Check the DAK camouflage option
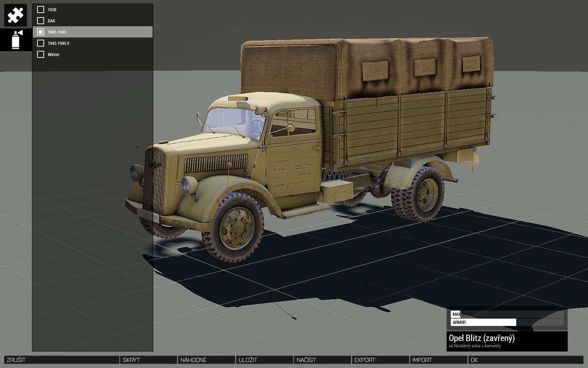Image resolution: width=588 pixels, height=368 pixels. pos(41,21)
